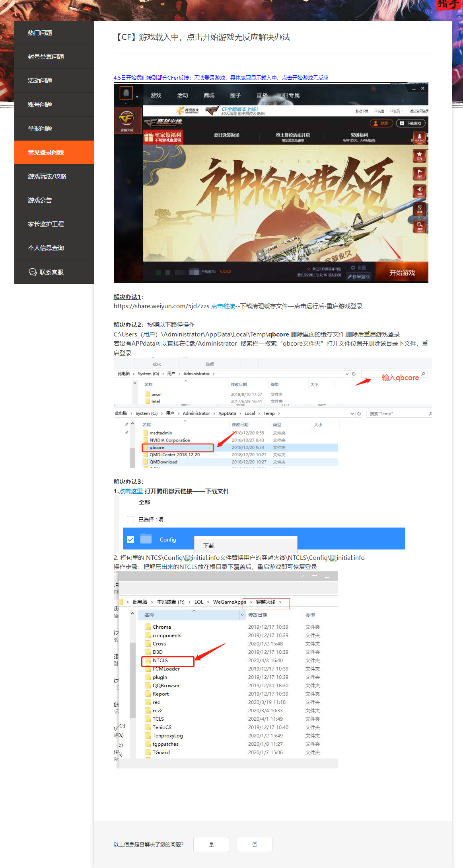This screenshot has width=463, height=868.
Task: Open 家长监护工程 in the sidebar
Action: [x=54, y=224]
